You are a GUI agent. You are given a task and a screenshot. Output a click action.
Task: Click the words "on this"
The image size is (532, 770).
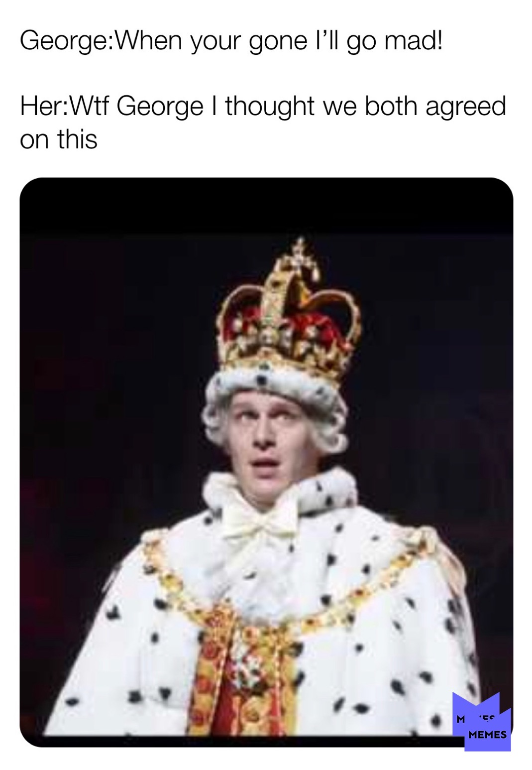coord(58,139)
